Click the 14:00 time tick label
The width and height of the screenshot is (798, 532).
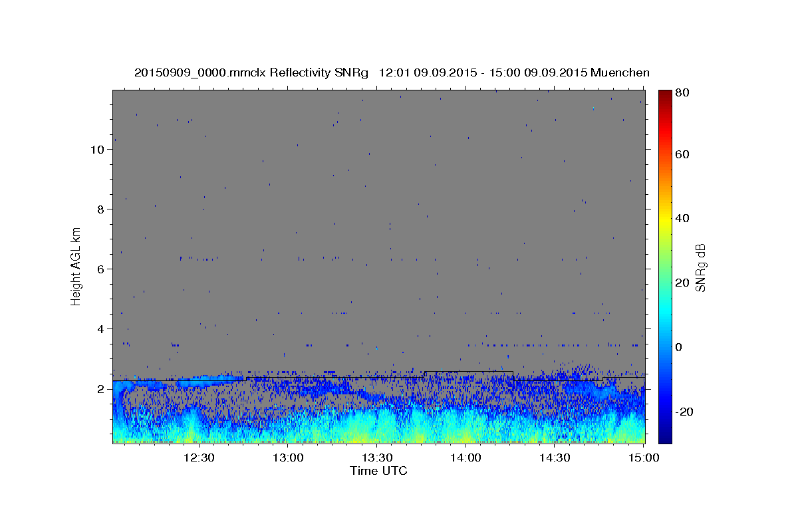[x=465, y=458]
